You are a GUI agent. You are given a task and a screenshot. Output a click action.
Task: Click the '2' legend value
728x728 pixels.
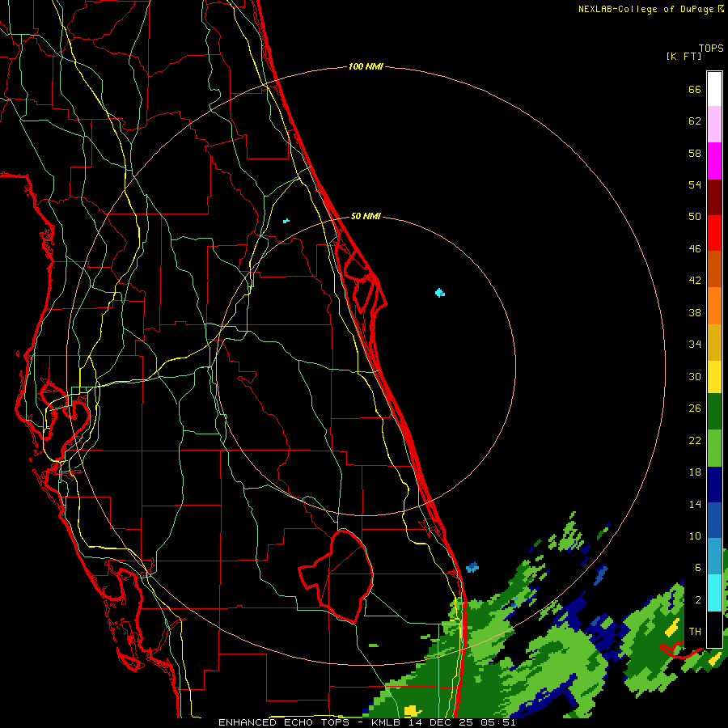pyautogui.click(x=697, y=600)
